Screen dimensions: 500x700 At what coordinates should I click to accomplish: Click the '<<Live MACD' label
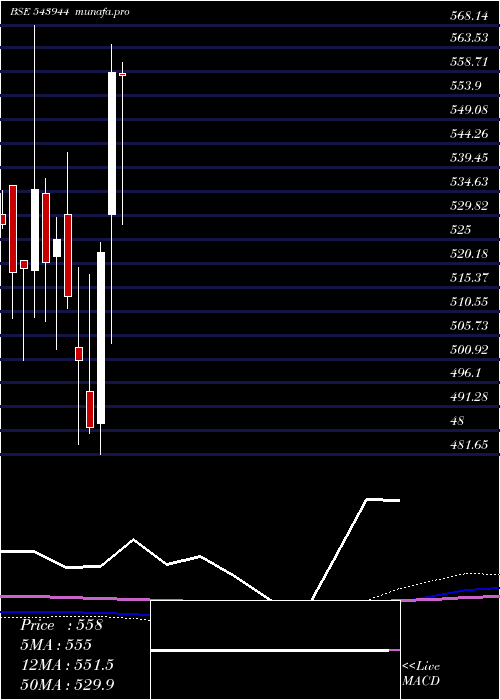(x=421, y=673)
